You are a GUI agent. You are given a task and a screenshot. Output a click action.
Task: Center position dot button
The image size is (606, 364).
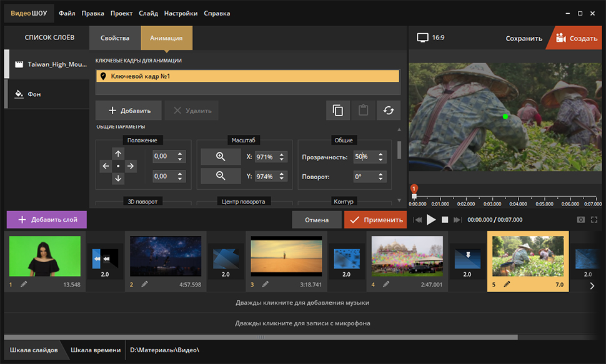pyautogui.click(x=118, y=166)
